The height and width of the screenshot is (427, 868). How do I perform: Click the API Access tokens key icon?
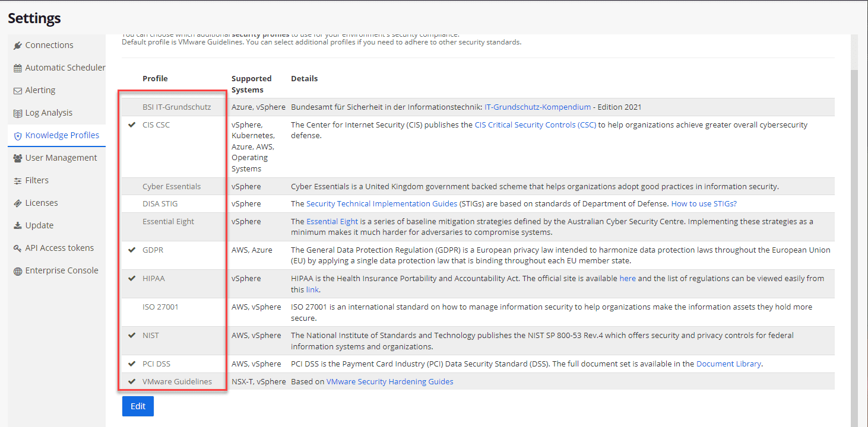click(18, 248)
